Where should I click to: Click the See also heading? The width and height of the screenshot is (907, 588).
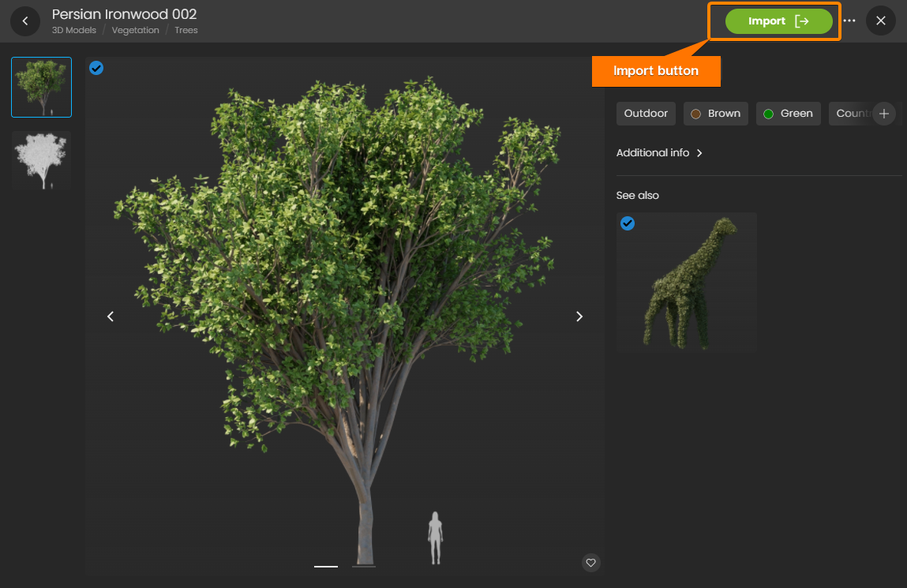tap(638, 196)
